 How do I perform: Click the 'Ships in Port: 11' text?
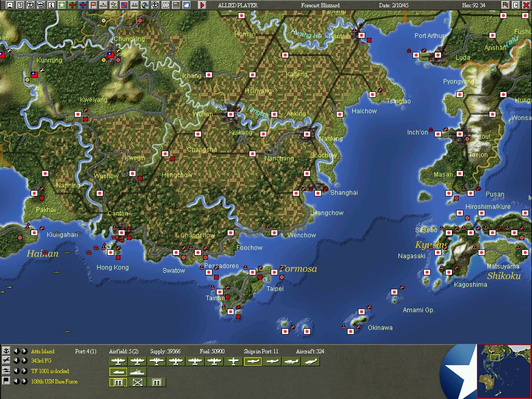coord(261,351)
